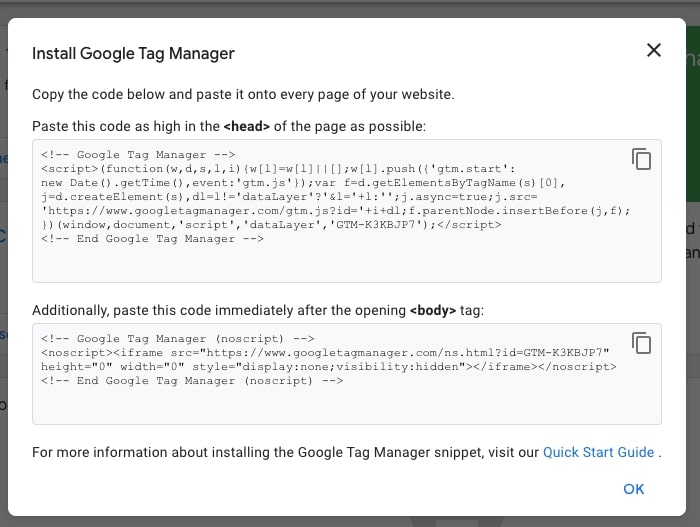Click the '<!-- End Google Tag Manager -->' line
The image size is (700, 527).
pos(152,239)
